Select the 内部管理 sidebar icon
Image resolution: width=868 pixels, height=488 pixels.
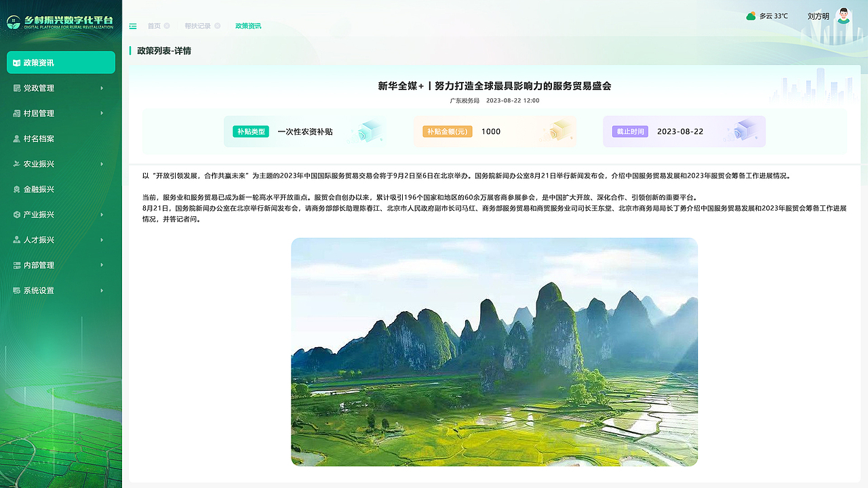coord(16,264)
